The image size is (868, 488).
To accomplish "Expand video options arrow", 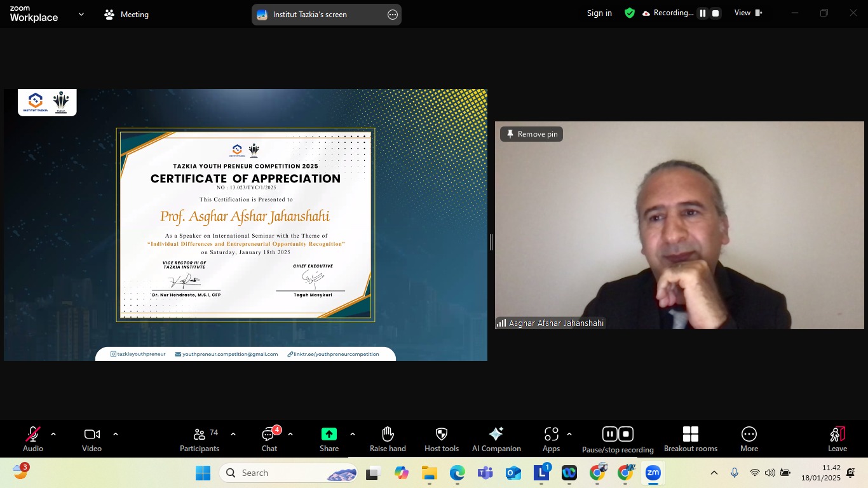I will click(x=116, y=434).
